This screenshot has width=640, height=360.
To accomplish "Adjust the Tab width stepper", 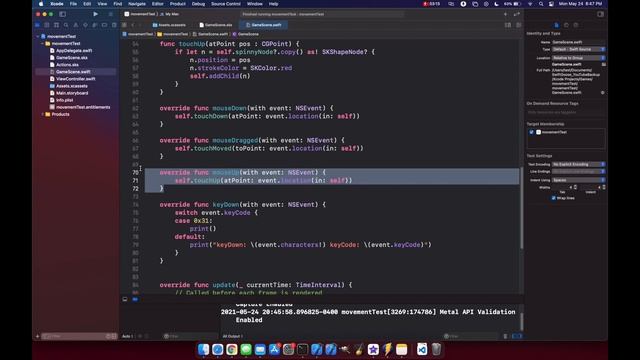I will click(576, 187).
